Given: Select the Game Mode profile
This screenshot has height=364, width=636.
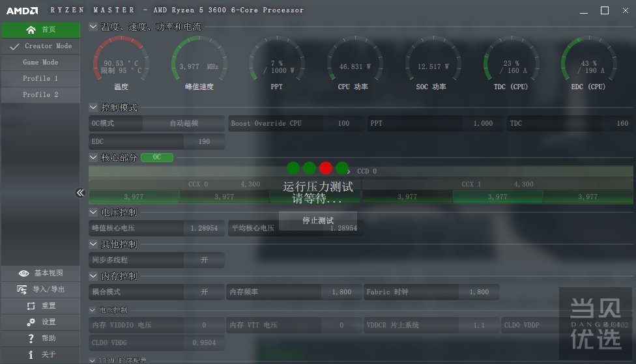Looking at the screenshot, I should (40, 62).
